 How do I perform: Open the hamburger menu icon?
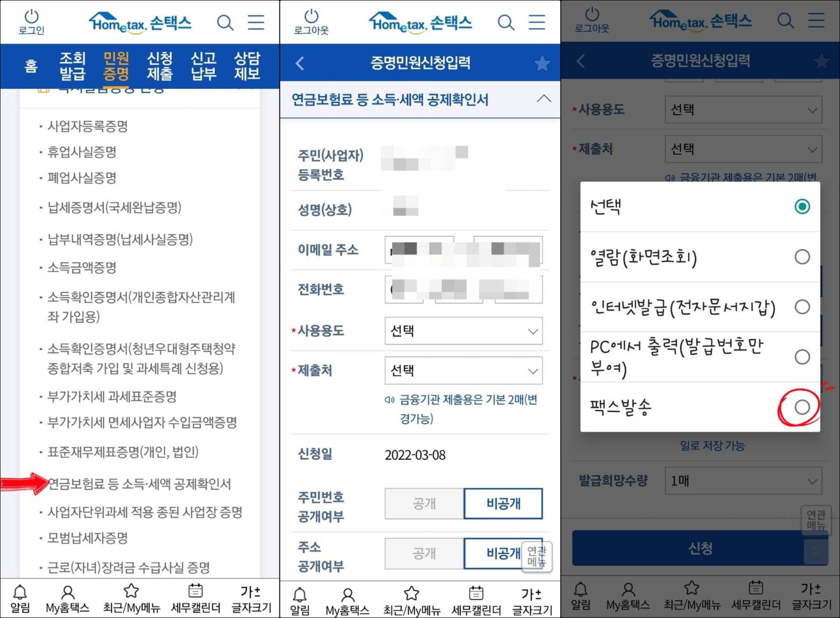[256, 22]
